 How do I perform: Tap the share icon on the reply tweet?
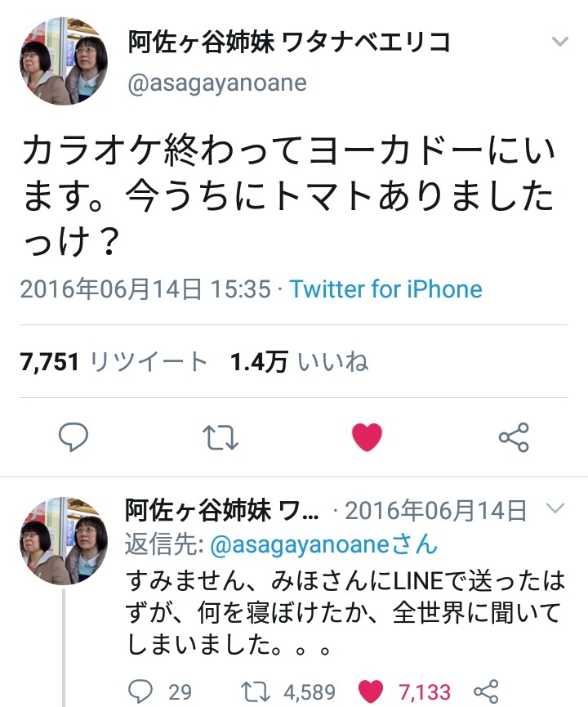[x=486, y=691]
